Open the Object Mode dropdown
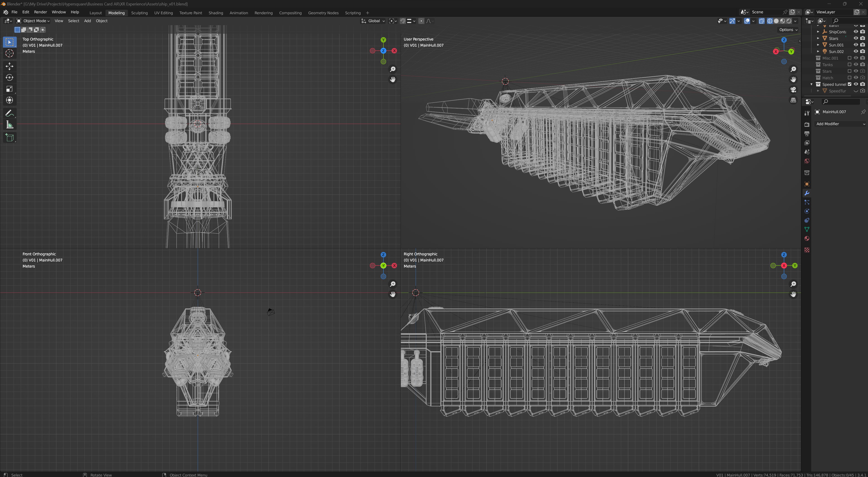The image size is (868, 477). pos(33,21)
